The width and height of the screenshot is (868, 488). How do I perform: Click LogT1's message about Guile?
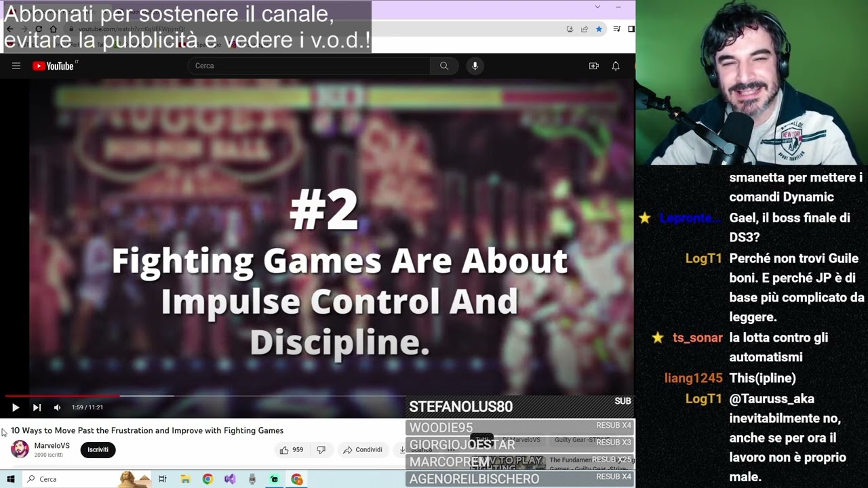coord(797,287)
